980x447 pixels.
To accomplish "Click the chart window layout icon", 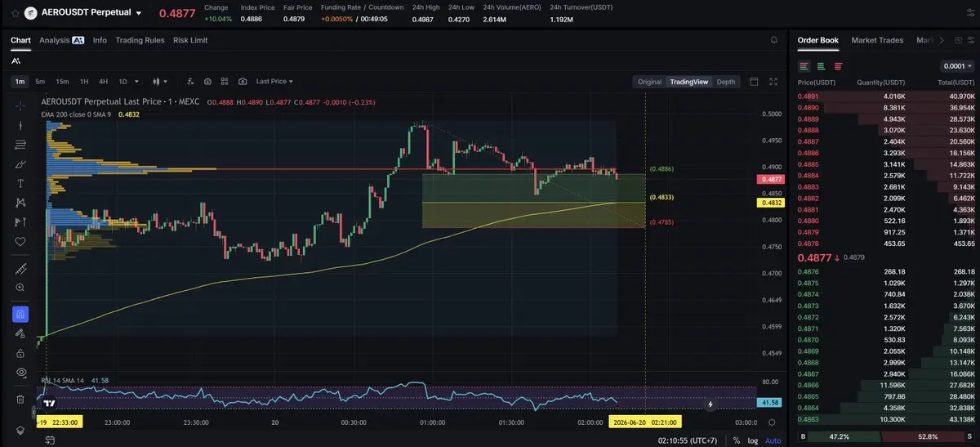I will click(754, 82).
